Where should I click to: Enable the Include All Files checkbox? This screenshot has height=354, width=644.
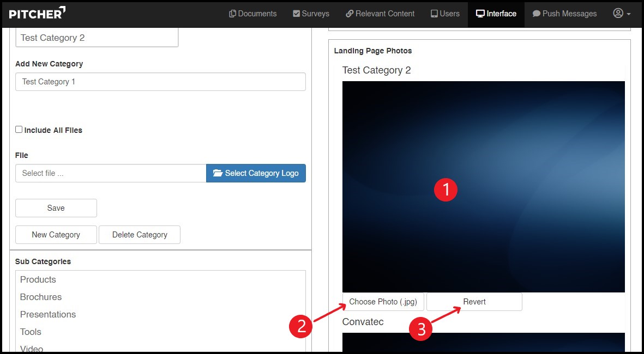[x=19, y=130]
